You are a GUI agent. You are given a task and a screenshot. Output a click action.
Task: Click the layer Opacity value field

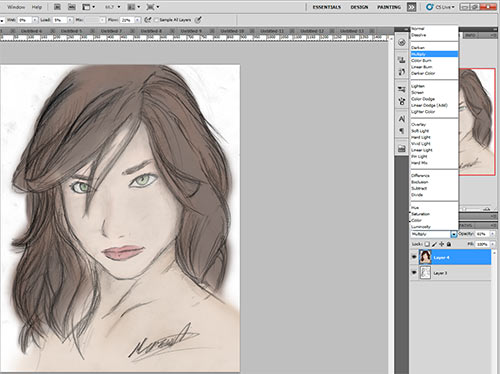click(x=482, y=234)
